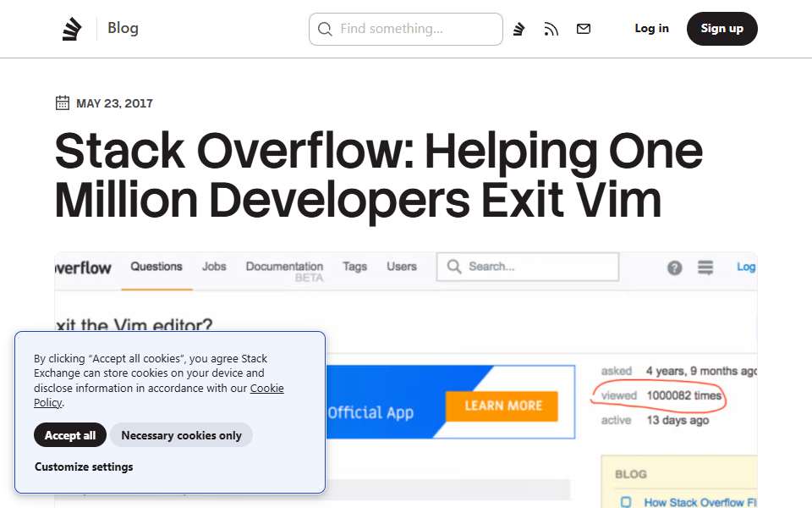The width and height of the screenshot is (812, 508).
Task: Click the article screenshot image
Action: (x=406, y=380)
